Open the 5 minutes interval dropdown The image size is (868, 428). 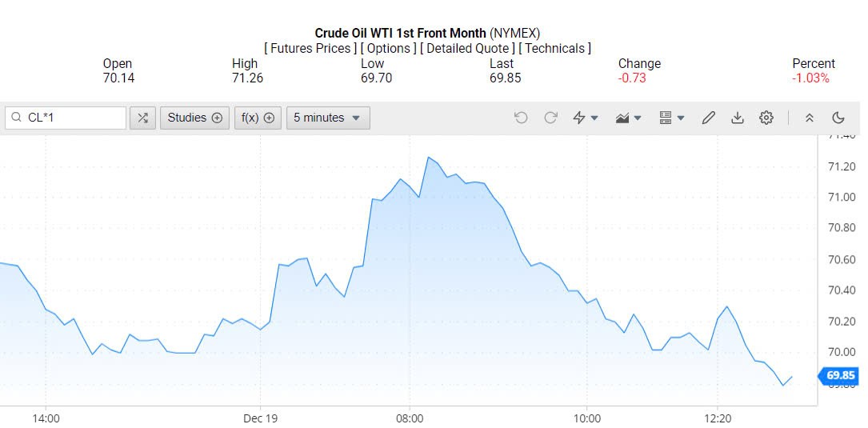(x=327, y=118)
